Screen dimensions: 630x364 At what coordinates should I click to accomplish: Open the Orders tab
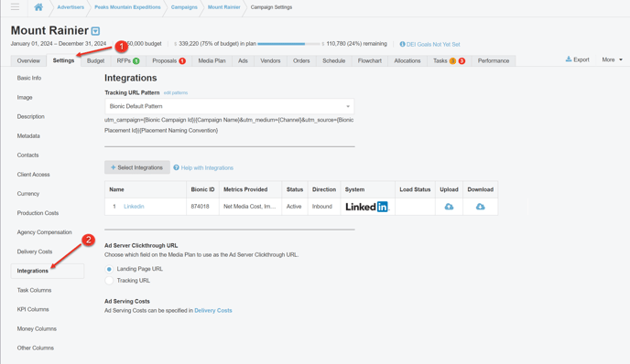coord(301,61)
